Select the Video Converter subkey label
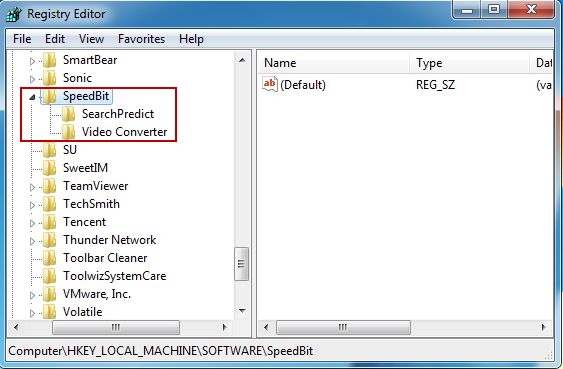 tap(124, 132)
